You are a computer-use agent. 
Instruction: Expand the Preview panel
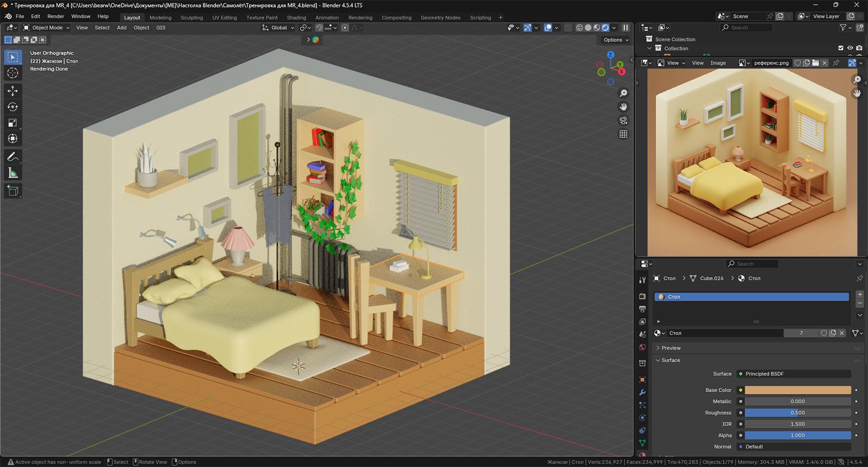[671, 348]
